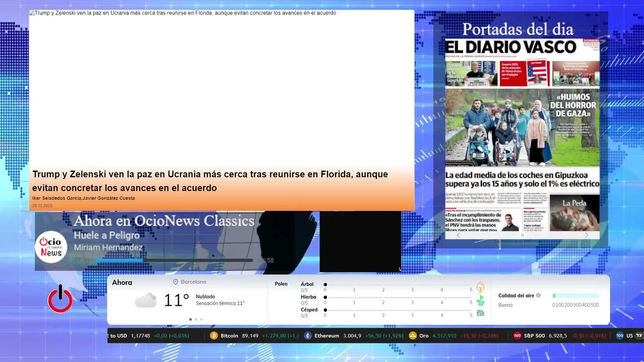
Task: Click the red power button icon
Action: pos(60,299)
